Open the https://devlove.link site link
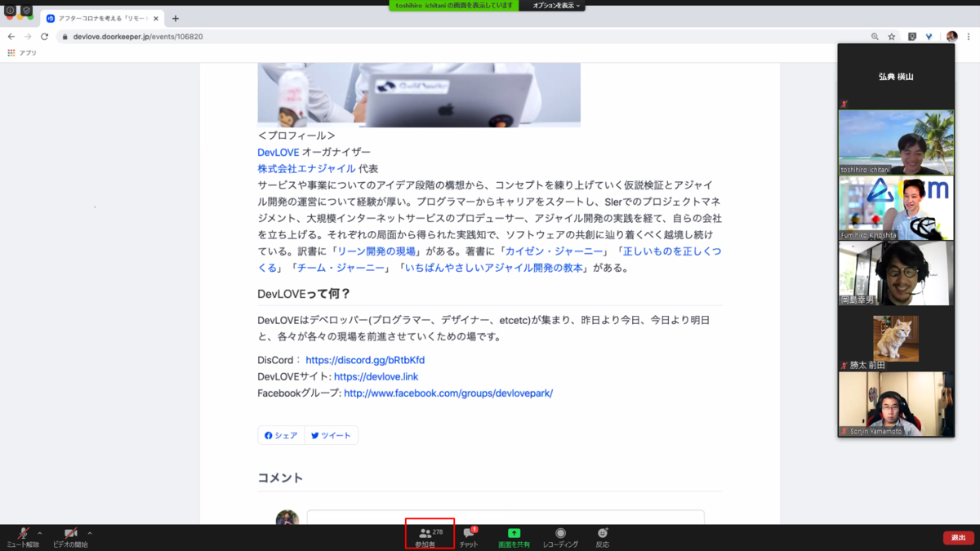This screenshot has width=980, height=551. click(x=376, y=376)
